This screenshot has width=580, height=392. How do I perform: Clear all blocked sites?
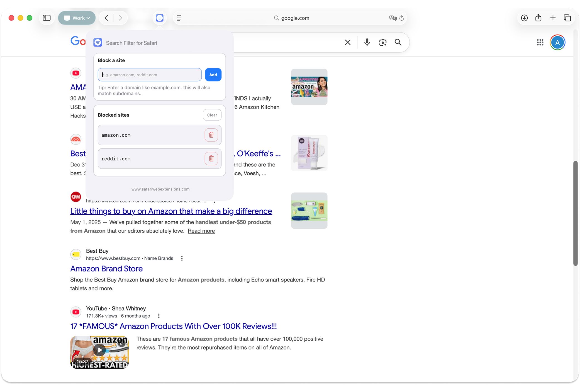pos(212,115)
